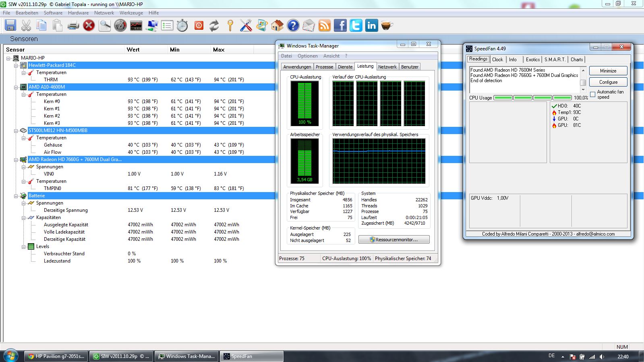This screenshot has width=644, height=362.
Task: Click the Ressourcenmonitor button
Action: pyautogui.click(x=394, y=240)
